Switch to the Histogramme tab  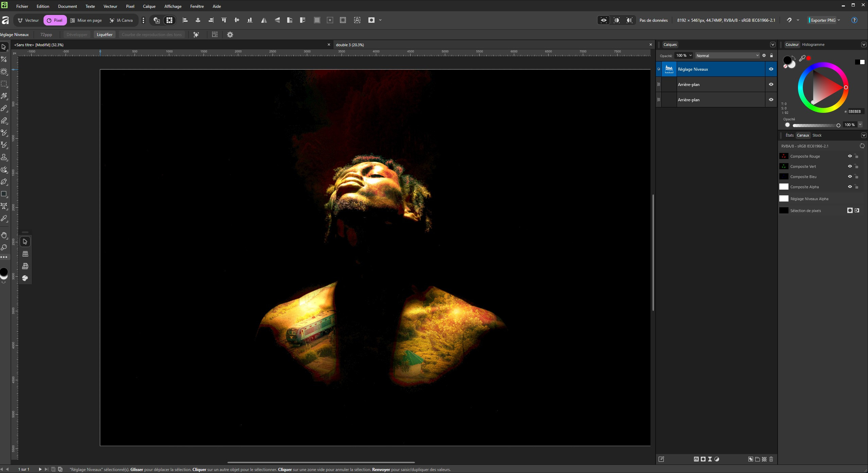(x=813, y=45)
